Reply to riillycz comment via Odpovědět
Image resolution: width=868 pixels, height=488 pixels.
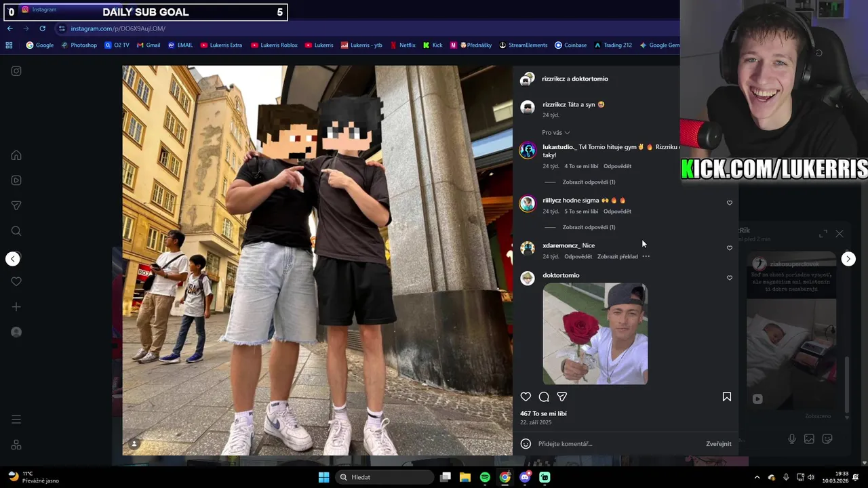[x=617, y=211]
